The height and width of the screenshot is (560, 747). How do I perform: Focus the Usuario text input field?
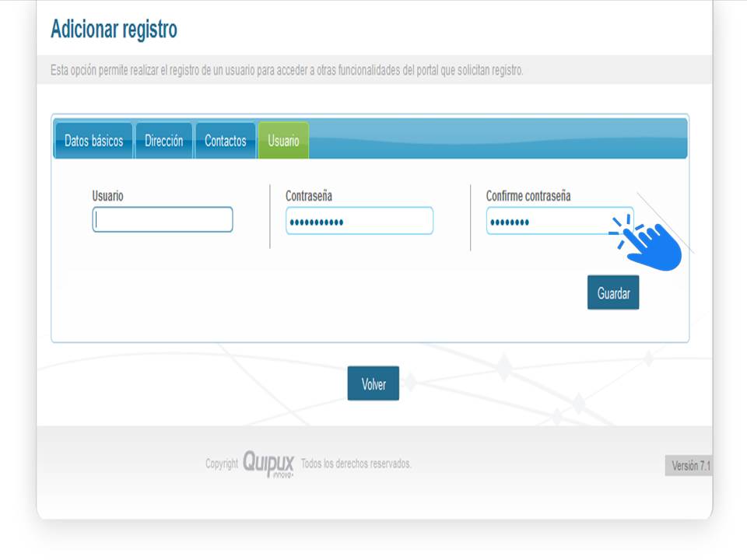(x=163, y=219)
